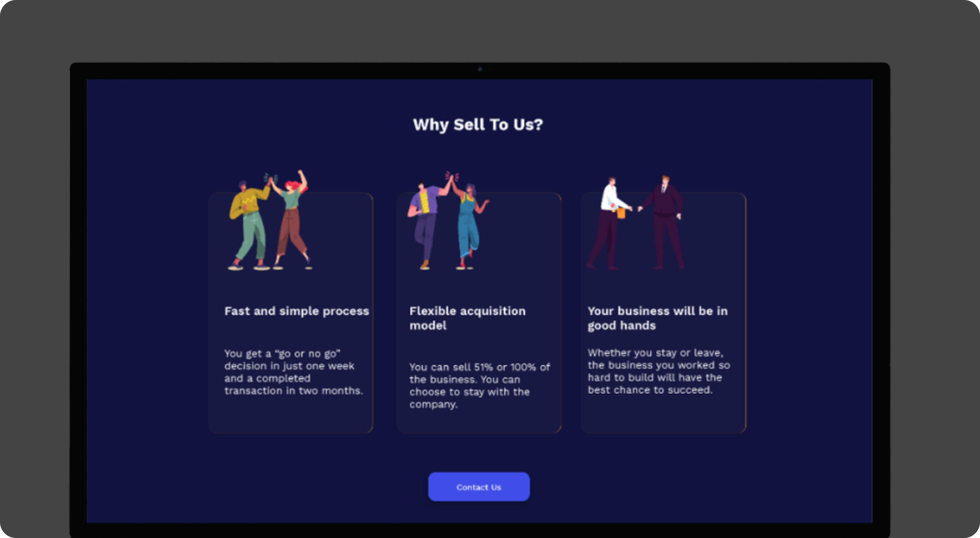980x538 pixels.
Task: Select the first card's empty lower area
Action: (291, 415)
